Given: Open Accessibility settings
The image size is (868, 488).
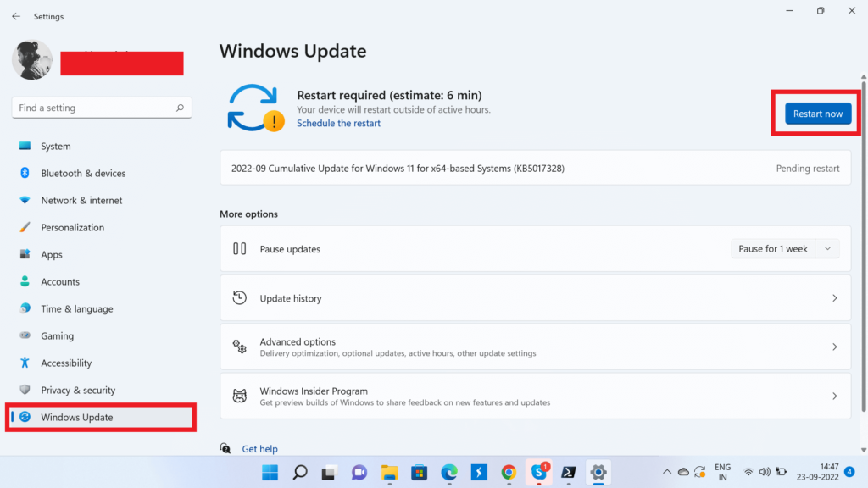Looking at the screenshot, I should coord(100,363).
